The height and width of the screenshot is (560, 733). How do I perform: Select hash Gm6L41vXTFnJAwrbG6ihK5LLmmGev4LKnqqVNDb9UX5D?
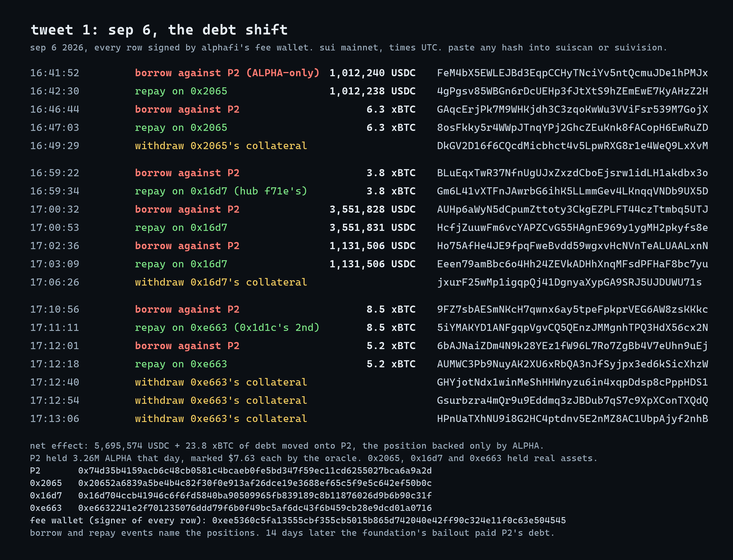point(572,191)
